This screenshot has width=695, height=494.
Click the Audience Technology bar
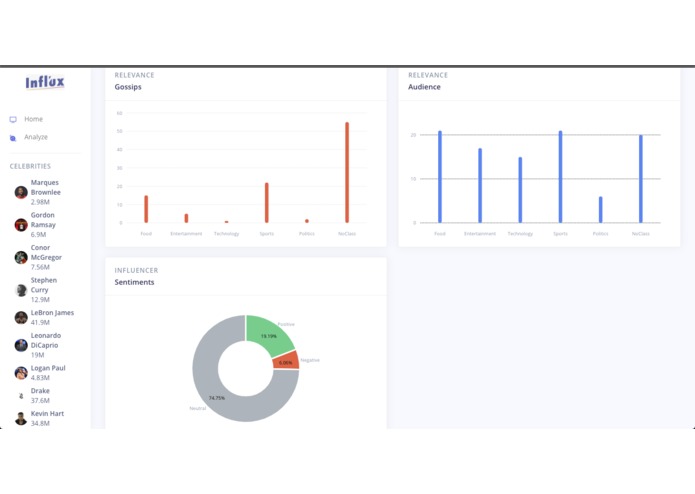point(520,190)
